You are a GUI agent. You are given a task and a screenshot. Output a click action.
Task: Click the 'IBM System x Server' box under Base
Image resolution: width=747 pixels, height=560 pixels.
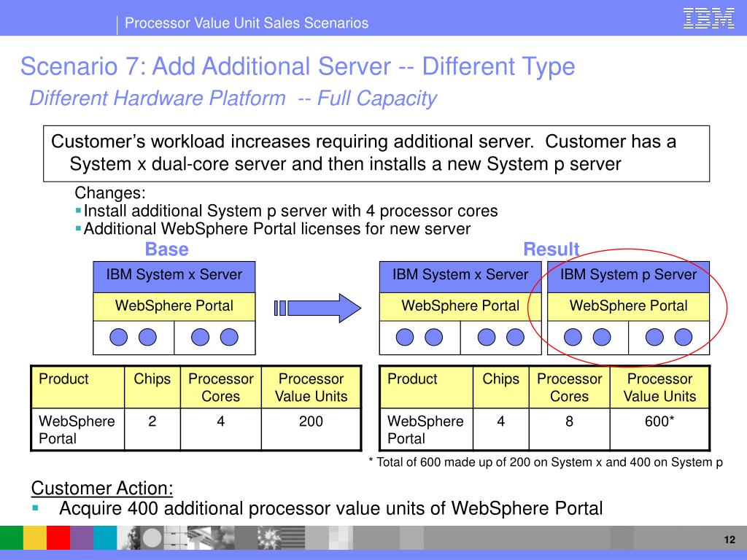pos(174,276)
